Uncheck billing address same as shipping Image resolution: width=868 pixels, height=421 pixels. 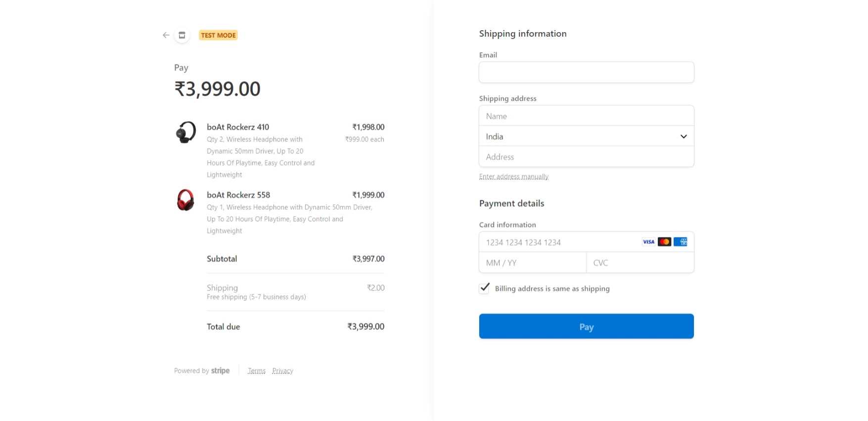(485, 288)
